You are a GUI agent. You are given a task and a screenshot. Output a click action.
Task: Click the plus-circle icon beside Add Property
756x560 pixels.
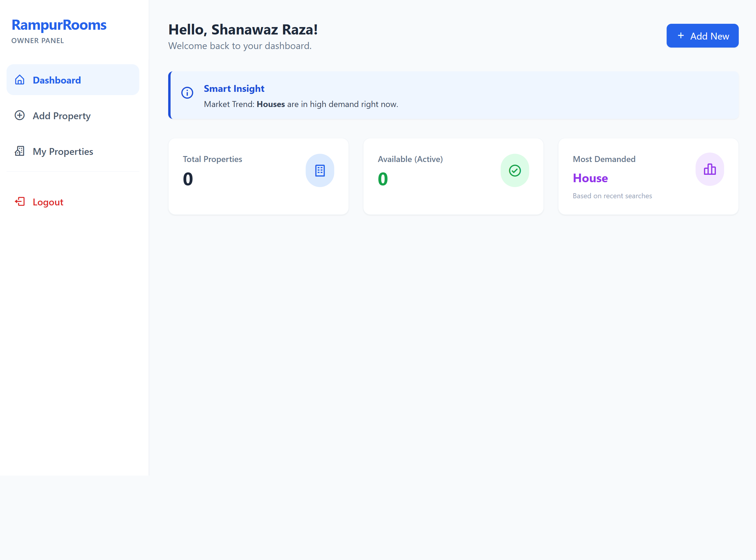click(x=20, y=116)
